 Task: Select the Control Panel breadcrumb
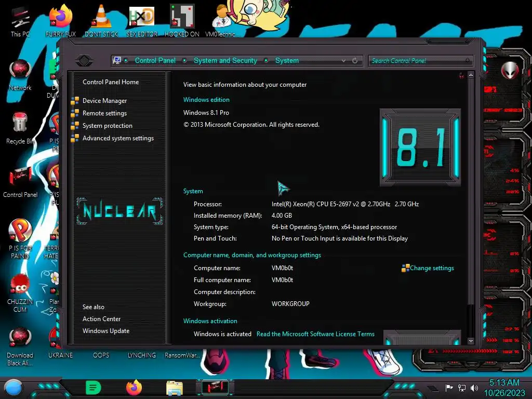click(155, 60)
